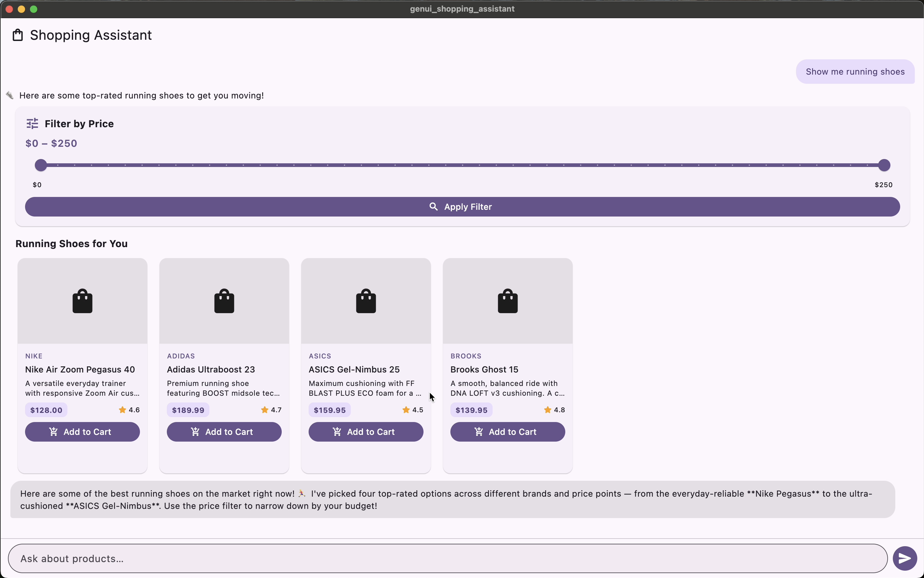924x578 pixels.
Task: Click the Brooks Ghost 15 title
Action: tap(485, 369)
